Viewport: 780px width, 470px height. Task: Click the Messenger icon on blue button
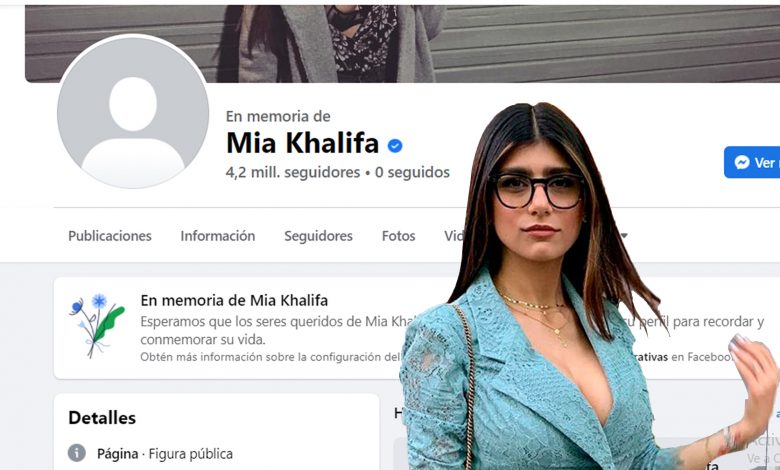point(742,162)
